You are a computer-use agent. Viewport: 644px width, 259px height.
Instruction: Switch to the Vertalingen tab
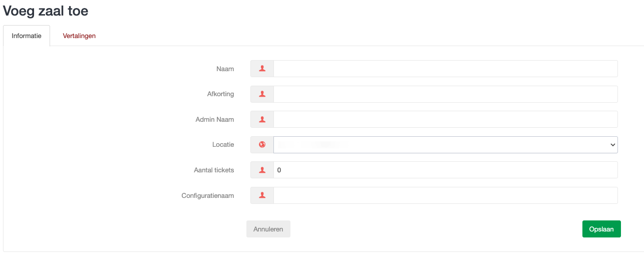click(79, 36)
